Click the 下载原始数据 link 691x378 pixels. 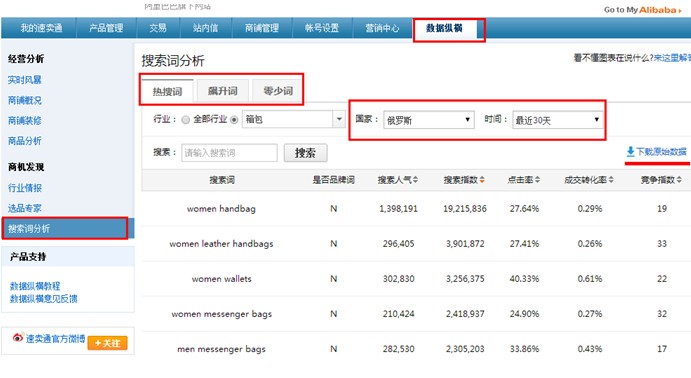[x=661, y=152]
